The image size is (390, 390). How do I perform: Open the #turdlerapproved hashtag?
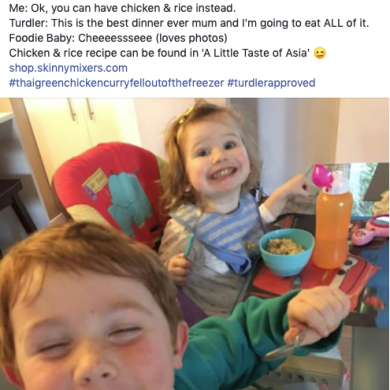click(x=271, y=83)
